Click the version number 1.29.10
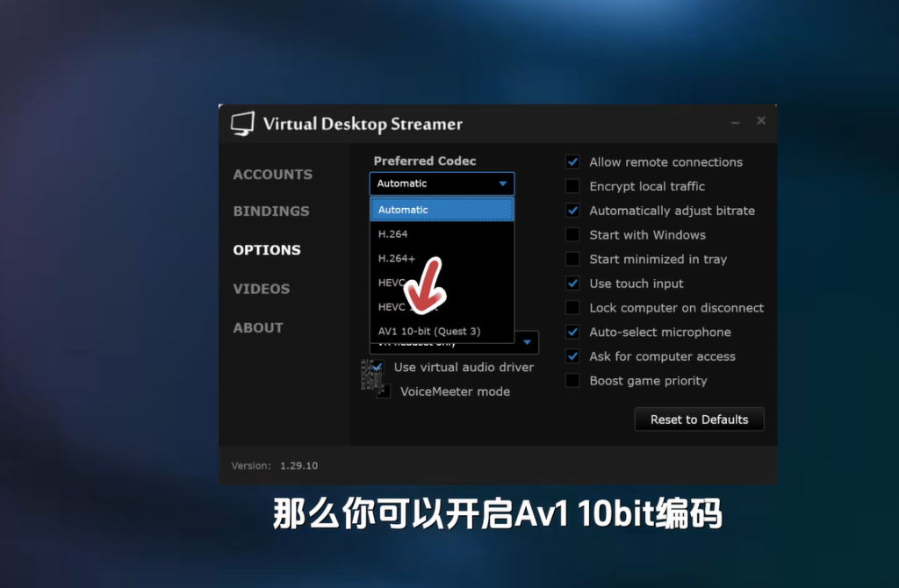Viewport: 899px width, 588px height. [x=298, y=465]
